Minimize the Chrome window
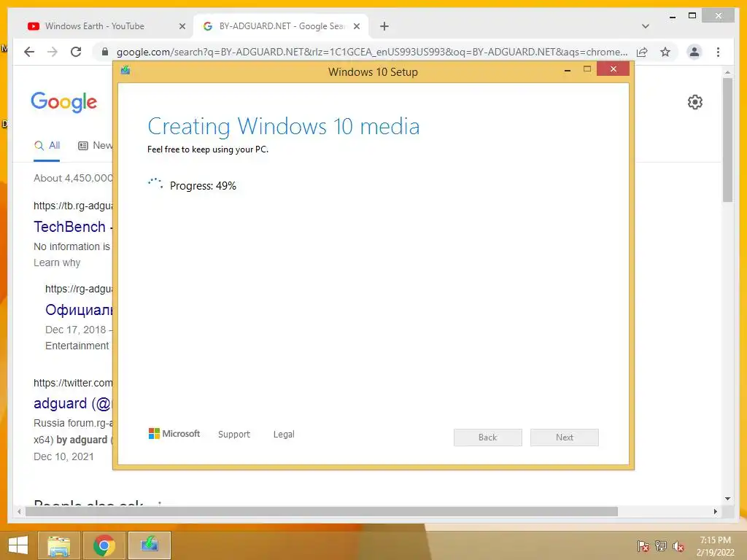 672,17
